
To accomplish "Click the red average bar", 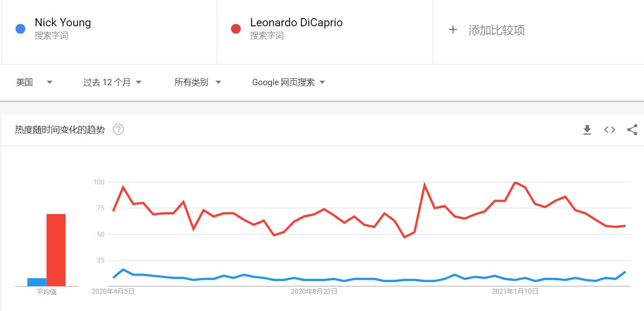I will coord(56,250).
